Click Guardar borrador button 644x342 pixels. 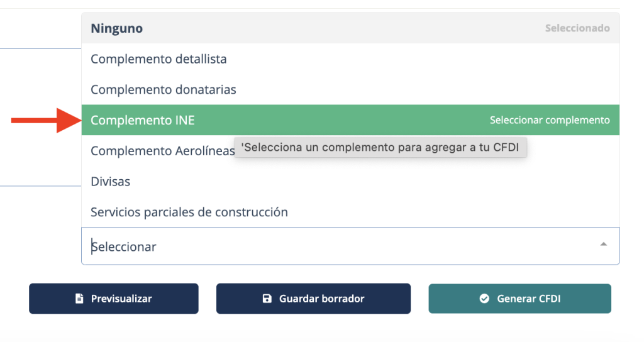click(313, 299)
